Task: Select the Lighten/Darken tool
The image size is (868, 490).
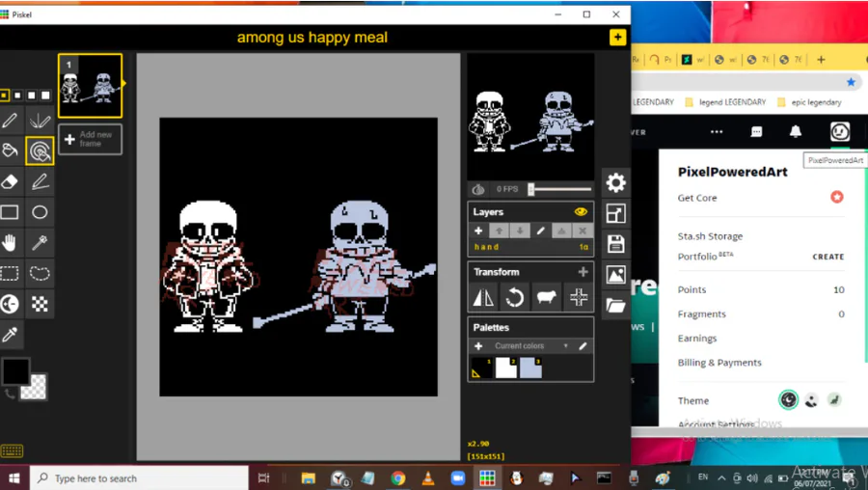Action: [10, 304]
